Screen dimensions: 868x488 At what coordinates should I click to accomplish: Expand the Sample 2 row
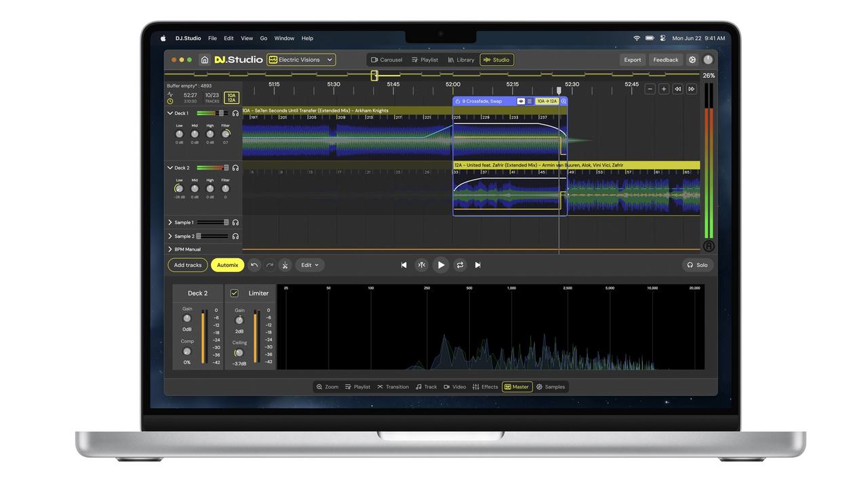click(x=170, y=236)
